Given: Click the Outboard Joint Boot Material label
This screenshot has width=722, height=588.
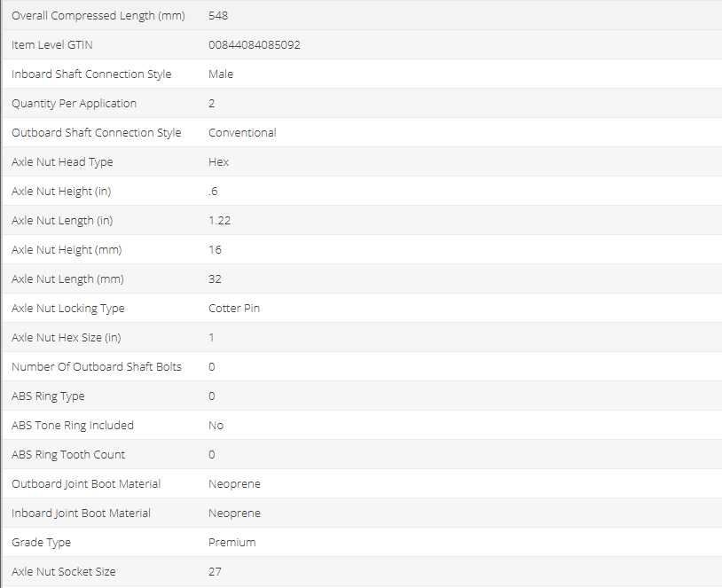Looking at the screenshot, I should (86, 484).
